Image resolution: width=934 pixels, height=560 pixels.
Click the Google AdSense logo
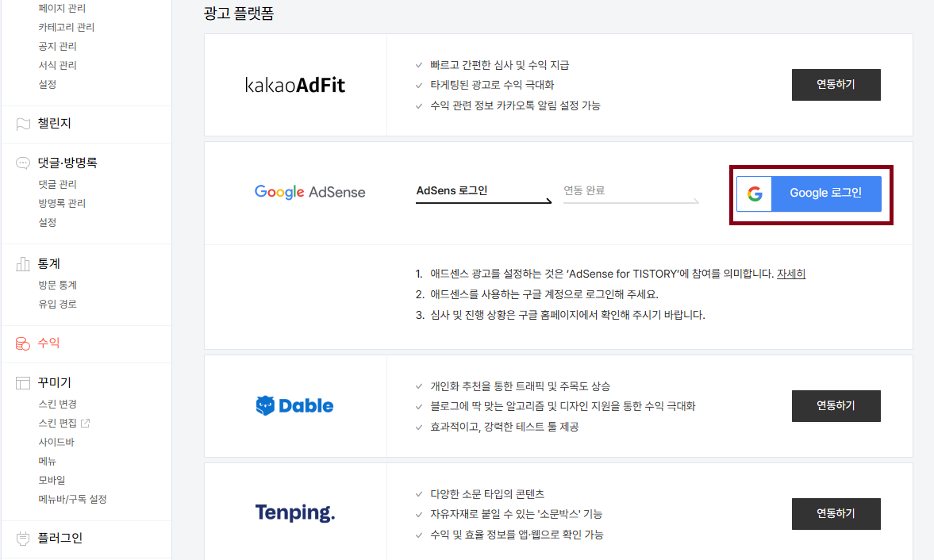[x=309, y=192]
